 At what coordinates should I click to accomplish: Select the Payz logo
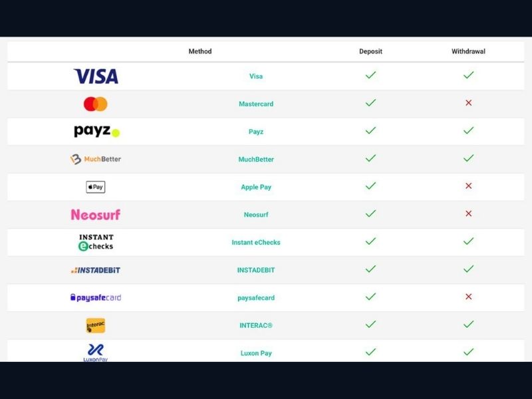click(96, 132)
